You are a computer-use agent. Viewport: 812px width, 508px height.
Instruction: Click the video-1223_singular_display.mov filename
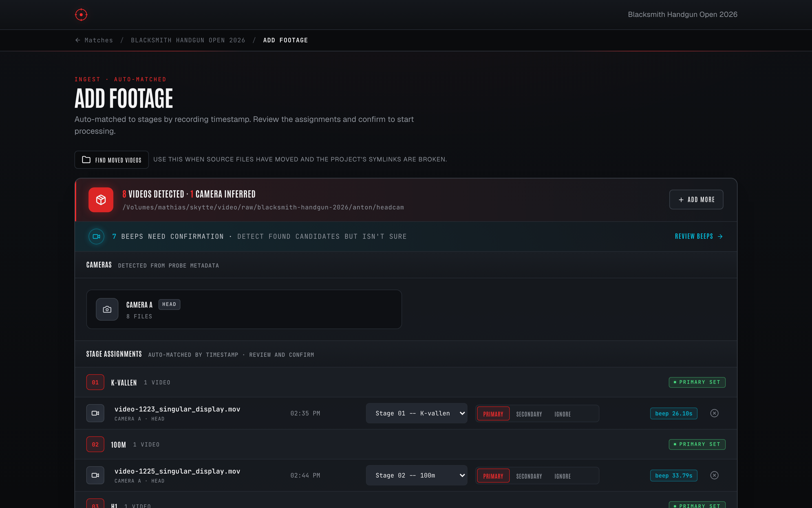pyautogui.click(x=177, y=409)
